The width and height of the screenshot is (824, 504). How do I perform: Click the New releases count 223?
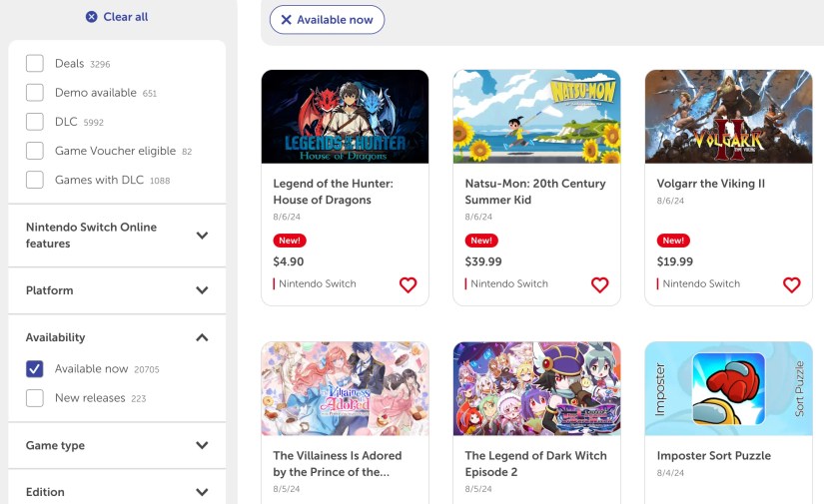coord(138,398)
